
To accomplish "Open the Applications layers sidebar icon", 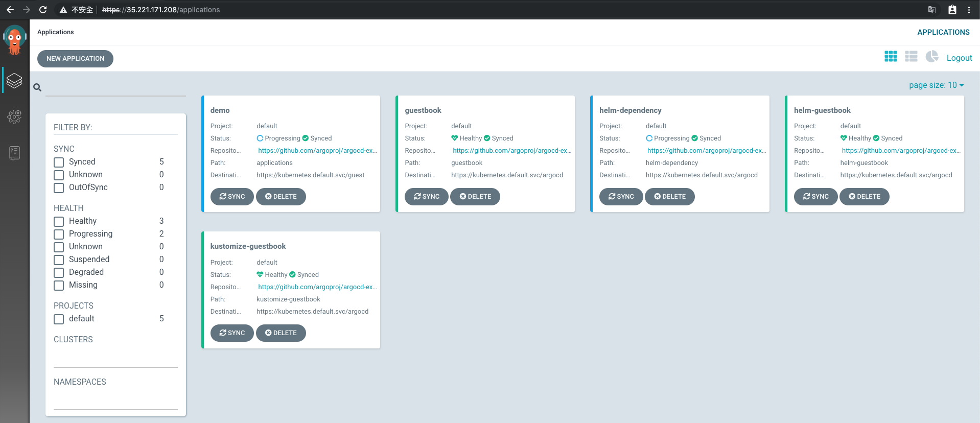I will tap(14, 81).
